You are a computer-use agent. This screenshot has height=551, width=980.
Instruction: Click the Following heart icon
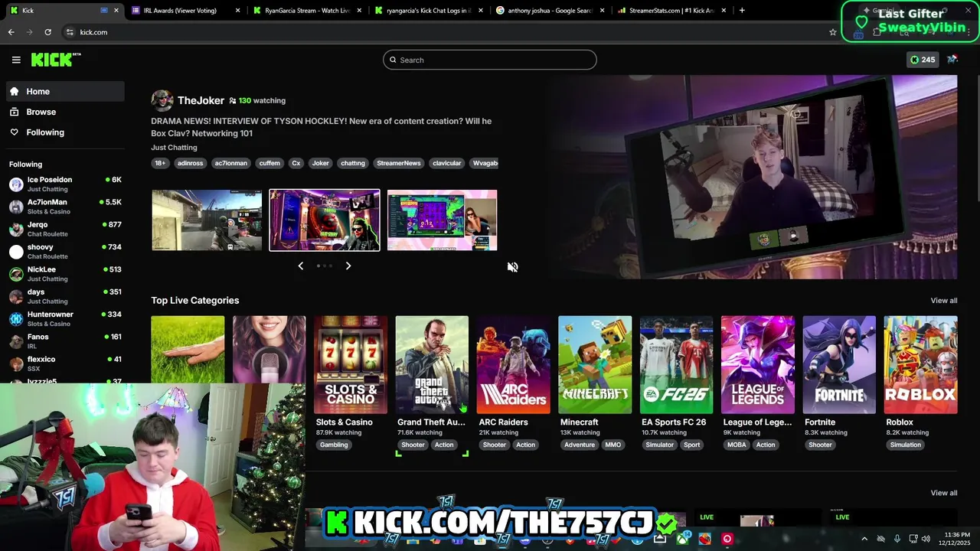coord(14,132)
